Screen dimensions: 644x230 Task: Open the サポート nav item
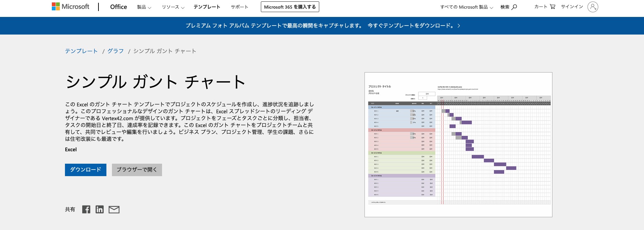pos(239,7)
